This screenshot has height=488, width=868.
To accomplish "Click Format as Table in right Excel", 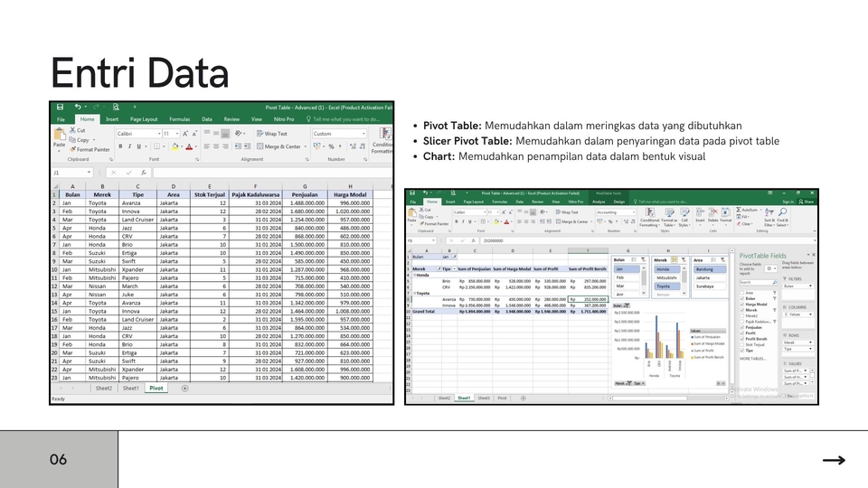I will (669, 218).
